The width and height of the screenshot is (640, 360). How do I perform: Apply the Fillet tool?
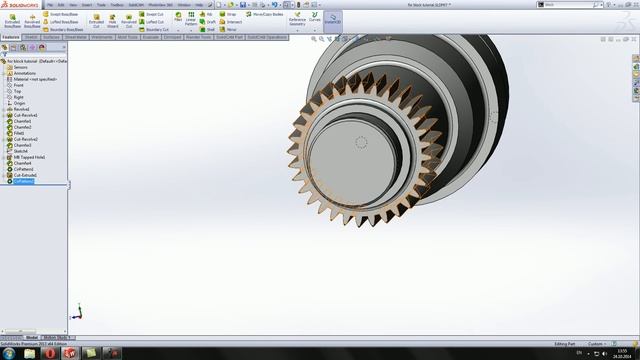178,17
